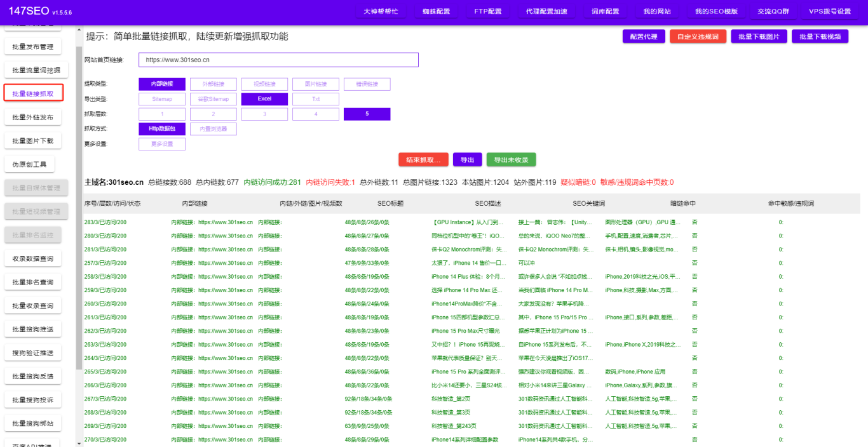Image resolution: width=868 pixels, height=447 pixels.
Task: Open 批量发布管理 in the sidebar
Action: coord(33,46)
